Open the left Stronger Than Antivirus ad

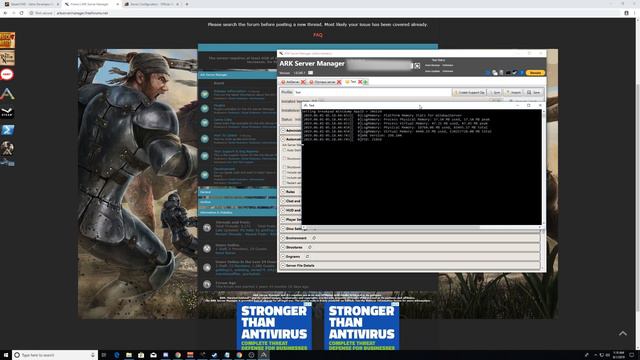(x=274, y=327)
